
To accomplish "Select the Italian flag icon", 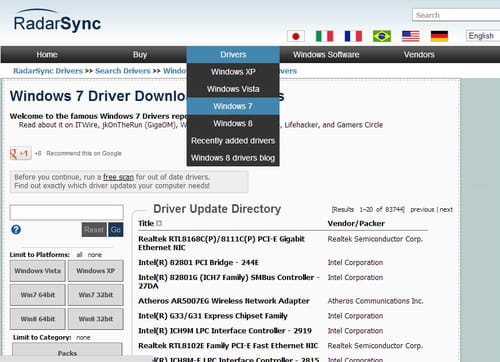I will tap(324, 36).
